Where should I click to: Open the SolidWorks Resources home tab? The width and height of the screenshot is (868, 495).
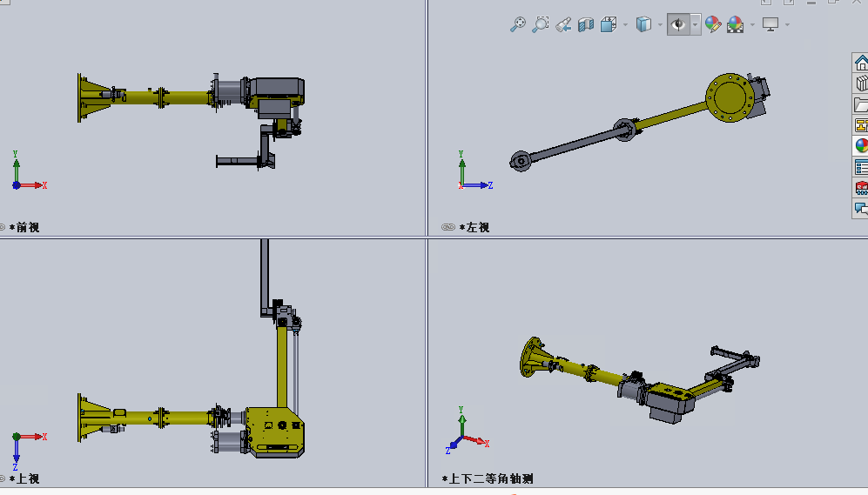861,63
